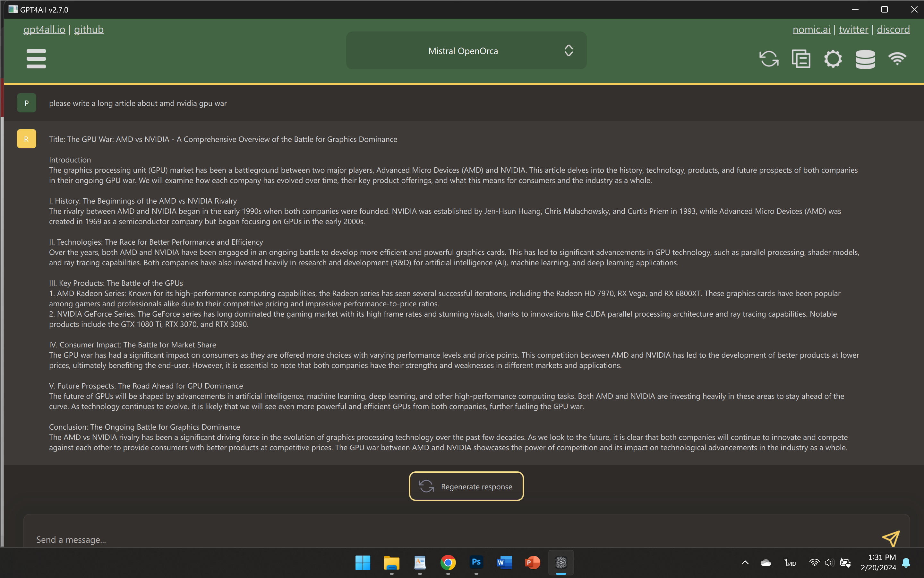Click Regenerate response button
Screen dimensions: 924x578
[466, 486]
